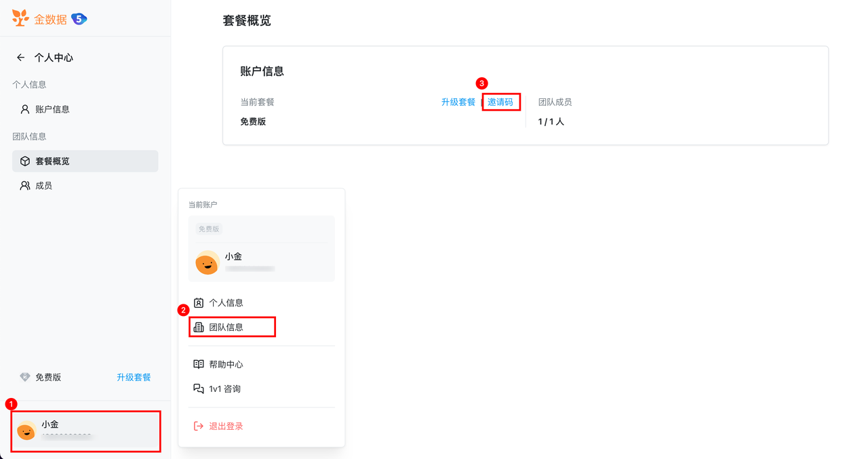Click the 套餐概览 page heading

pos(247,20)
